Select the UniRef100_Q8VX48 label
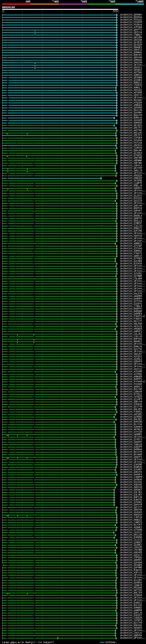The height and width of the screenshot is (644, 146). [x=131, y=58]
